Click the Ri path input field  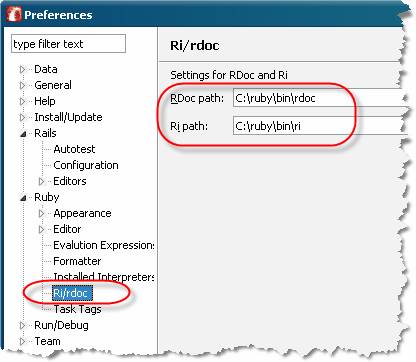tap(320, 126)
